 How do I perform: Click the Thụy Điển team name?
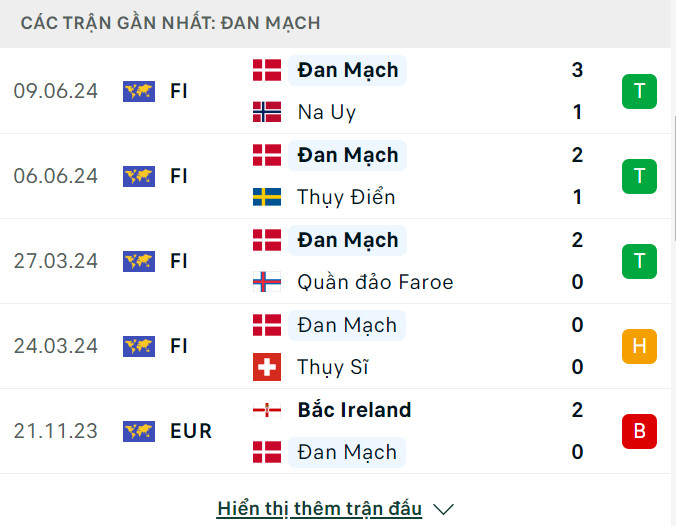(x=346, y=197)
